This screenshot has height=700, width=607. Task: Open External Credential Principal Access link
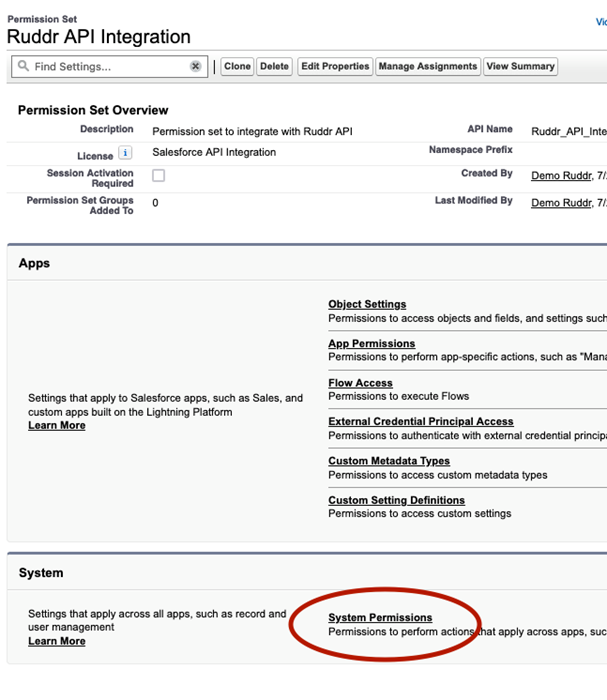[x=421, y=421]
